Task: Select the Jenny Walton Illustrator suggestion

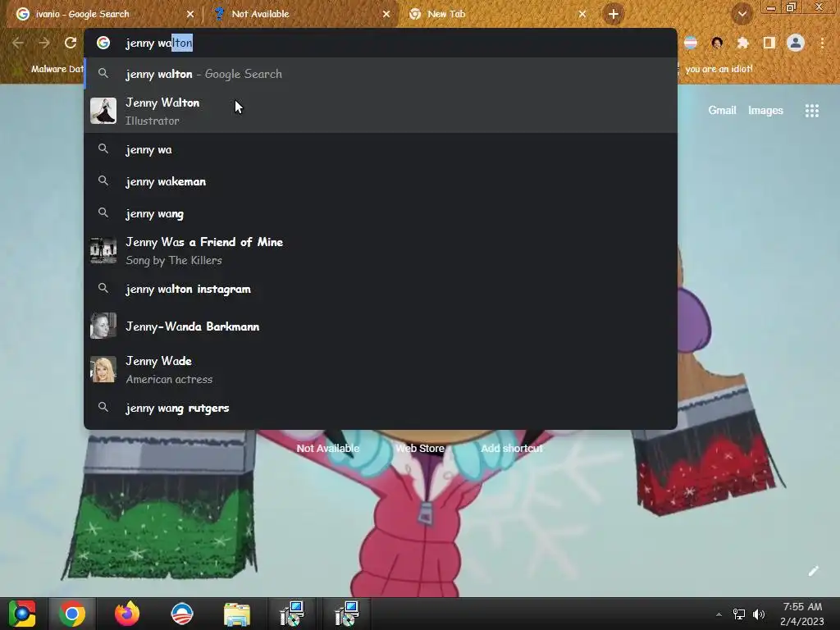Action: 381,111
